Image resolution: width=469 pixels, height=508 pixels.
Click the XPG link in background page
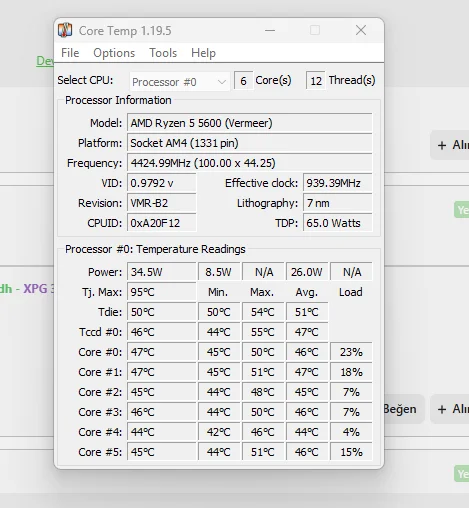point(38,289)
